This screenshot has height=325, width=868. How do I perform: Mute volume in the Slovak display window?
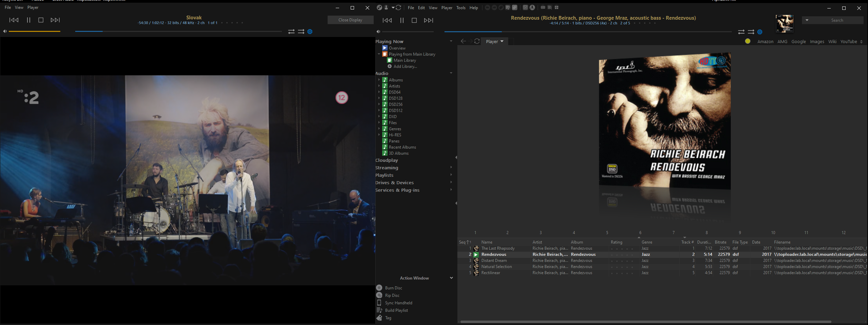5,31
